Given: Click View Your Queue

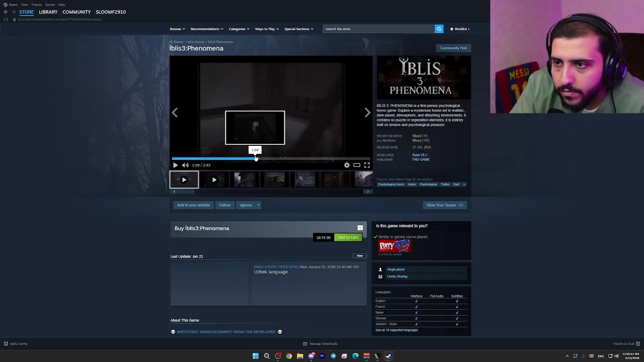Looking at the screenshot, I should click(x=445, y=205).
